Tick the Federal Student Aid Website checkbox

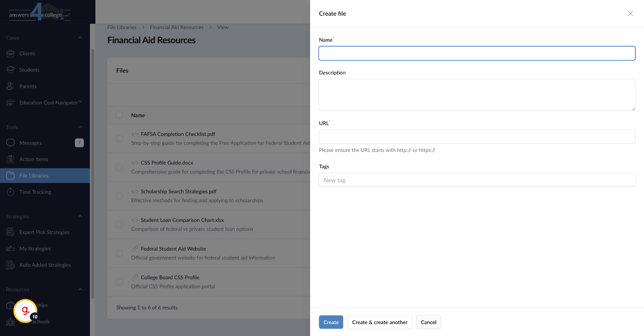[119, 253]
